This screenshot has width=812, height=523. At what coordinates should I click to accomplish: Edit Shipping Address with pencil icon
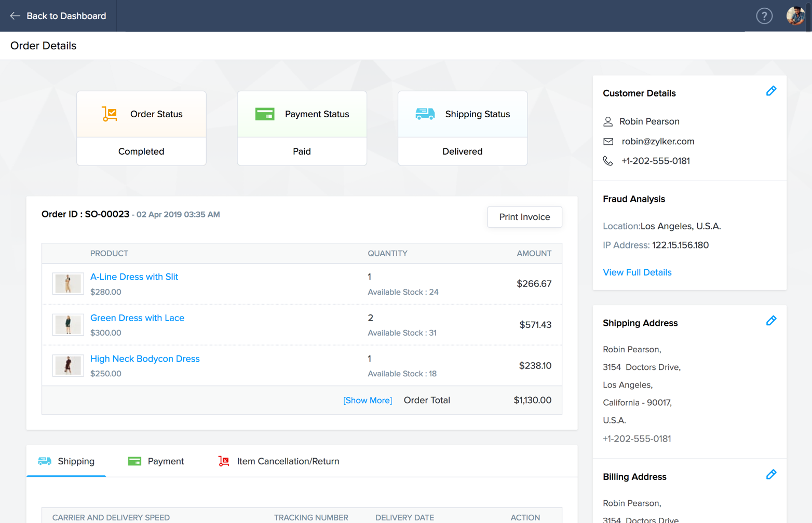click(771, 321)
